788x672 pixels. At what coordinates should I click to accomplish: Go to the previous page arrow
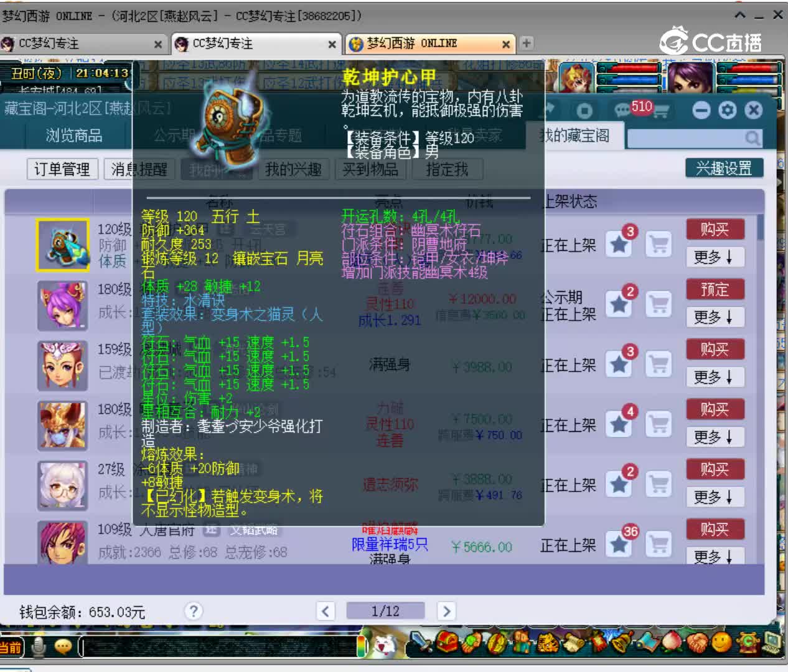(x=325, y=611)
